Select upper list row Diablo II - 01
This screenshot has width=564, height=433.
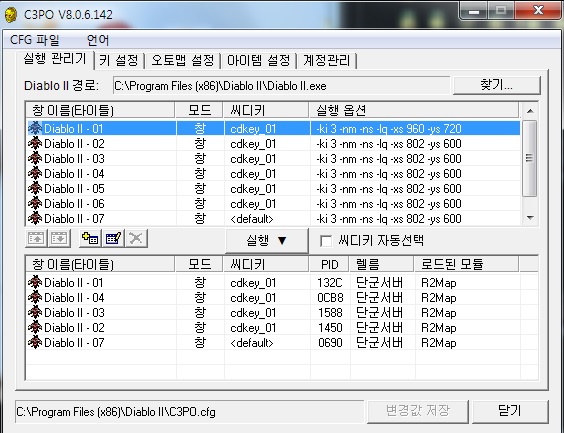273,128
